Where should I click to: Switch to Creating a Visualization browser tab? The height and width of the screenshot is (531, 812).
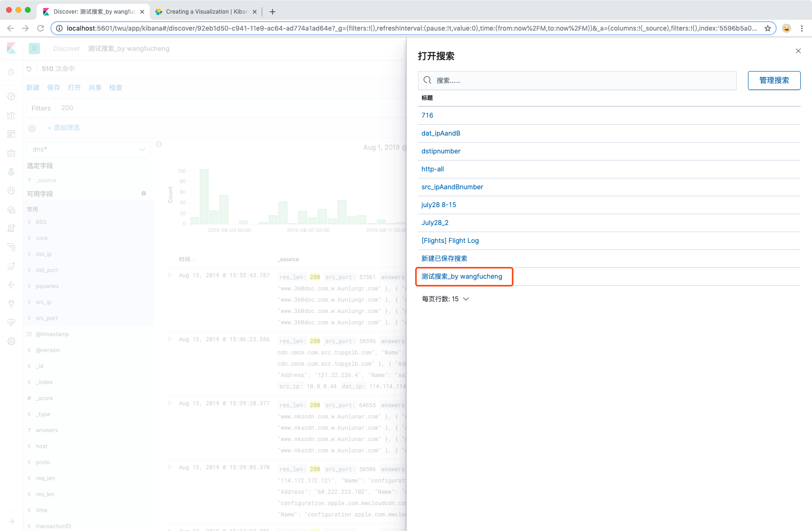(206, 12)
